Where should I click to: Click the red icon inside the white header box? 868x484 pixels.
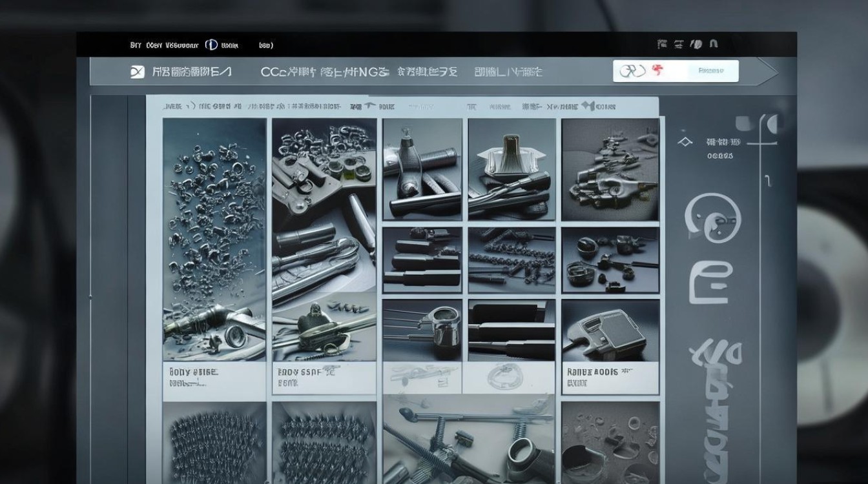click(658, 70)
